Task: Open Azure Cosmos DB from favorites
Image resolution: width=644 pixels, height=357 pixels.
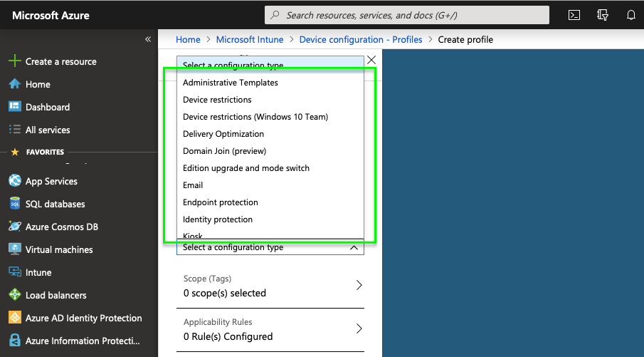Action: coord(62,227)
